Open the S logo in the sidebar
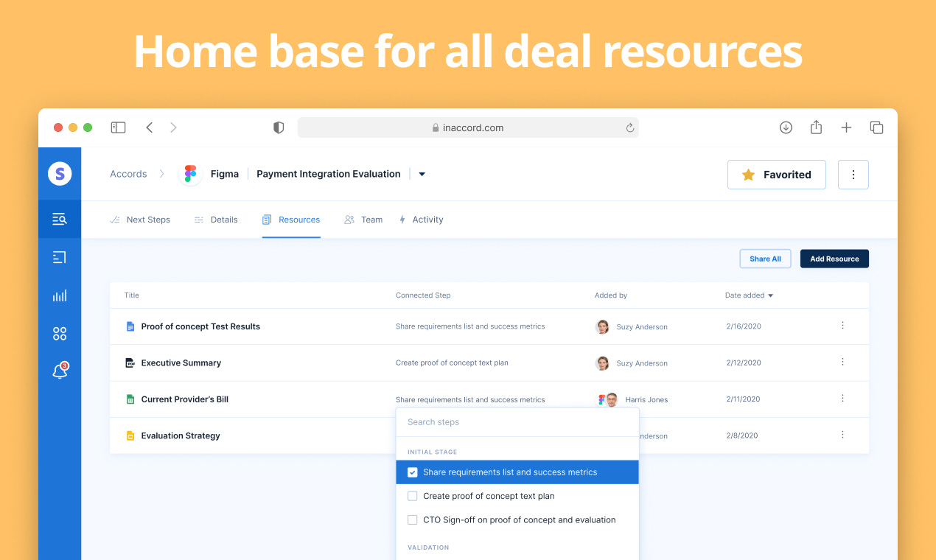The width and height of the screenshot is (936, 560). click(x=60, y=174)
